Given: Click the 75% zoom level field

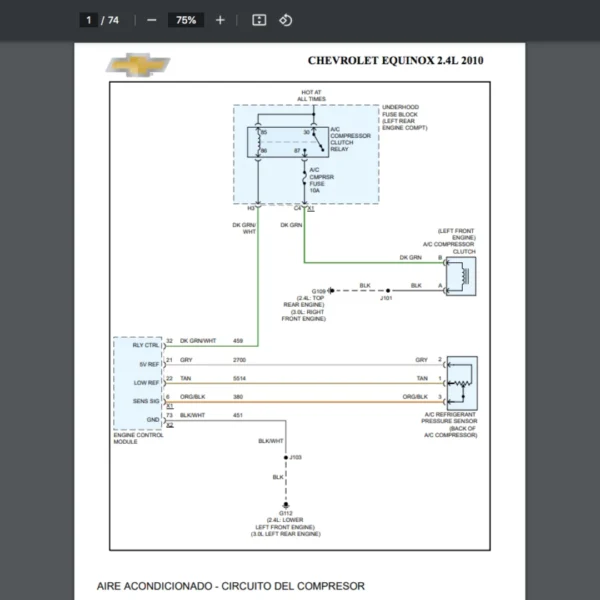Looking at the screenshot, I should (x=185, y=20).
